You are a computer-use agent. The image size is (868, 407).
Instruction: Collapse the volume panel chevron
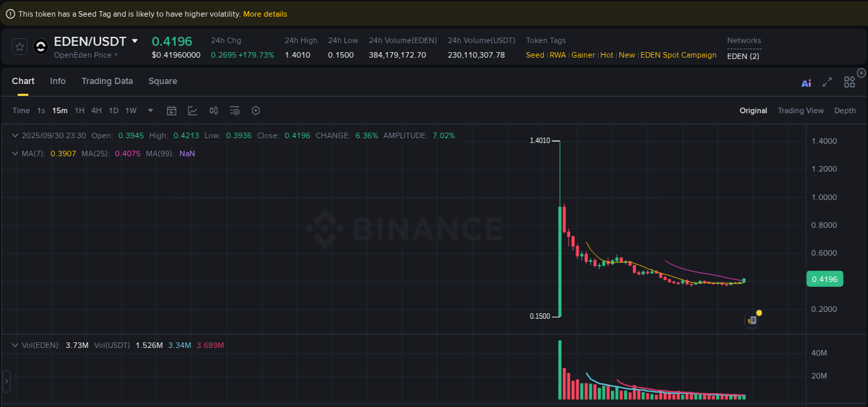click(x=15, y=344)
